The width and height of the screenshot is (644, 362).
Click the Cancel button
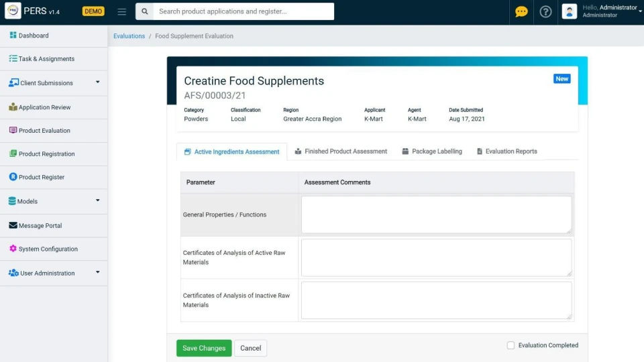pyautogui.click(x=250, y=348)
